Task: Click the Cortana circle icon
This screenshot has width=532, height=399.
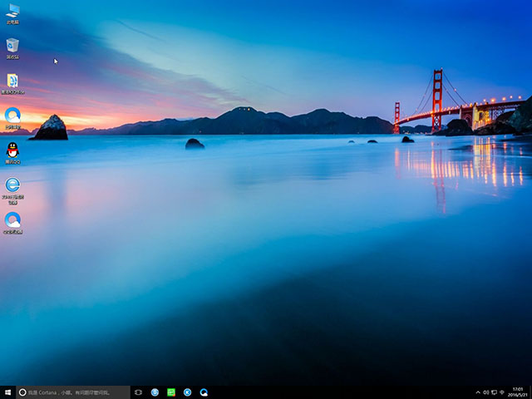Action: [22, 392]
